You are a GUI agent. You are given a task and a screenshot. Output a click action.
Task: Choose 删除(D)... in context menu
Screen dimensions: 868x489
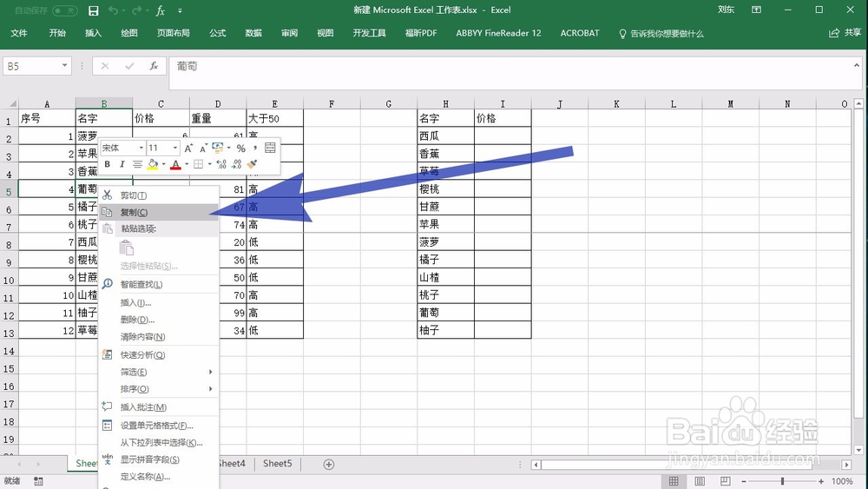[x=159, y=320]
